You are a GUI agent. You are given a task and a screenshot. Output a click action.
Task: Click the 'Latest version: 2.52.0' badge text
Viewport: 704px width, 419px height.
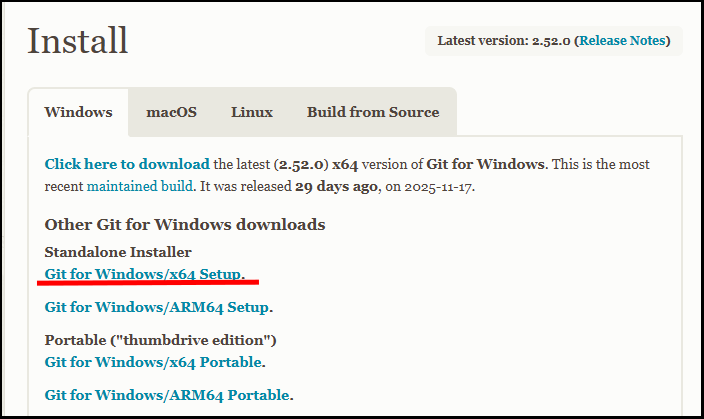click(504, 41)
